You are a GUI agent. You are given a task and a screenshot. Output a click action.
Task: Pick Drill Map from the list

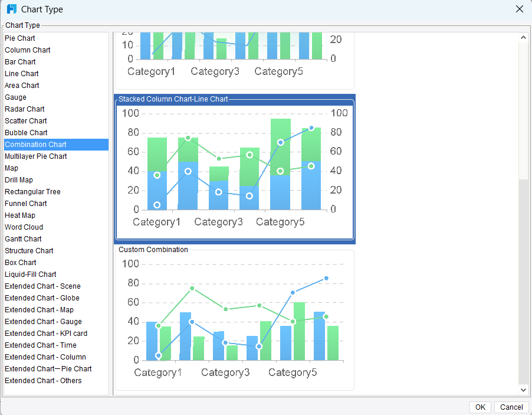pos(56,180)
